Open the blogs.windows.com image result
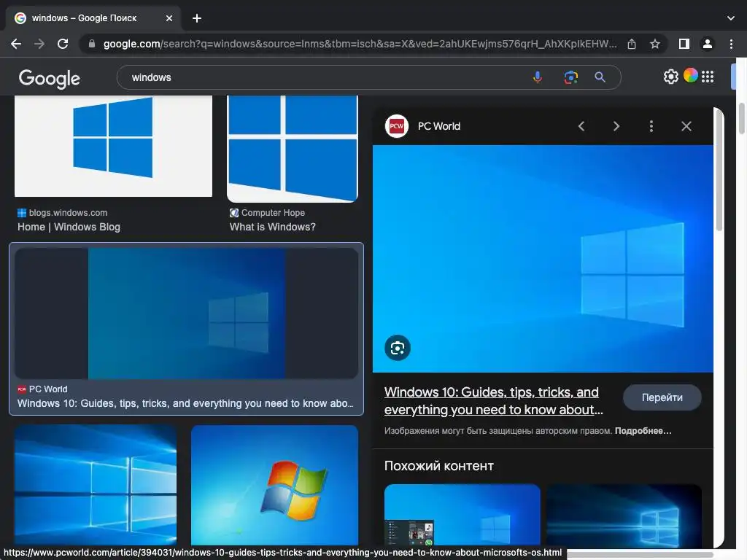 (113, 146)
